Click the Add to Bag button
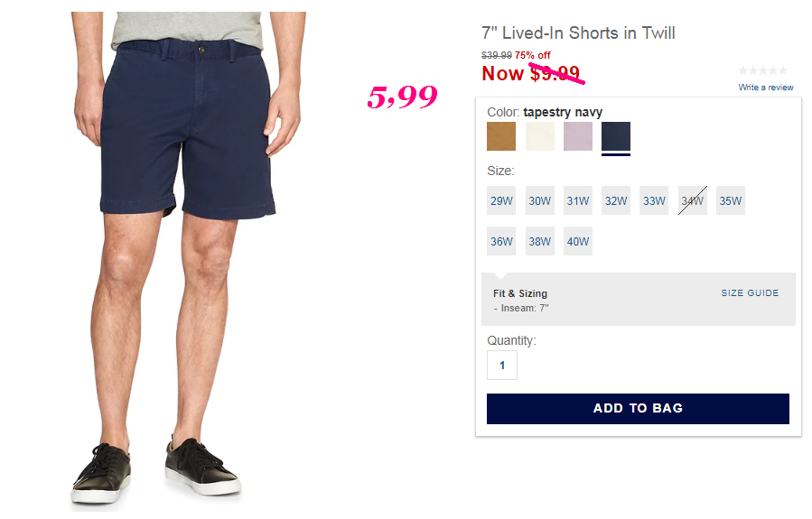This screenshot has width=812, height=519. (x=638, y=408)
